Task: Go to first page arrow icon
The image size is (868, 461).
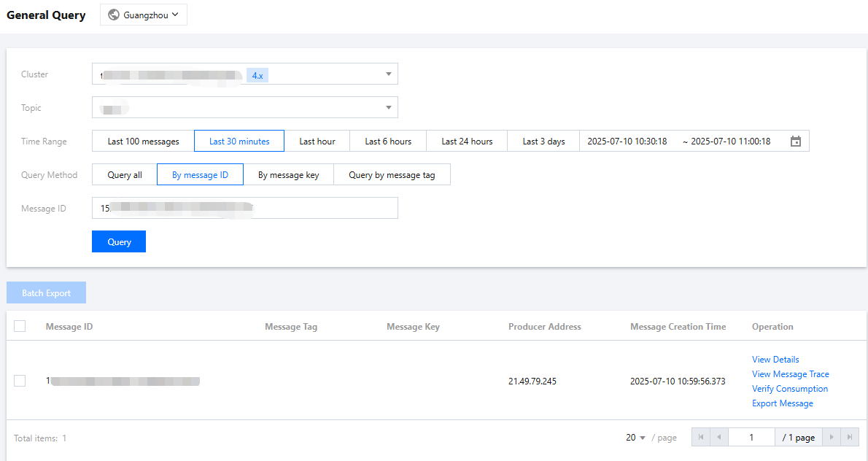Action: (700, 438)
